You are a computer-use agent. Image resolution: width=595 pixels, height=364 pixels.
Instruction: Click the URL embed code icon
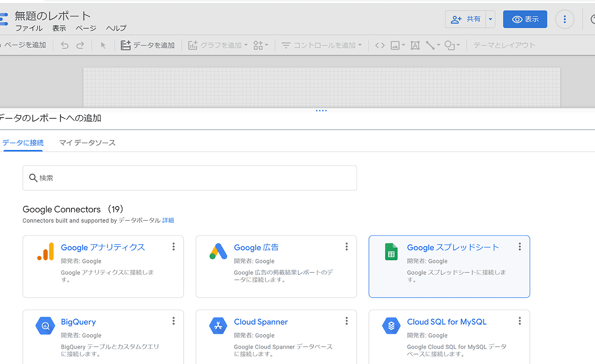(380, 45)
